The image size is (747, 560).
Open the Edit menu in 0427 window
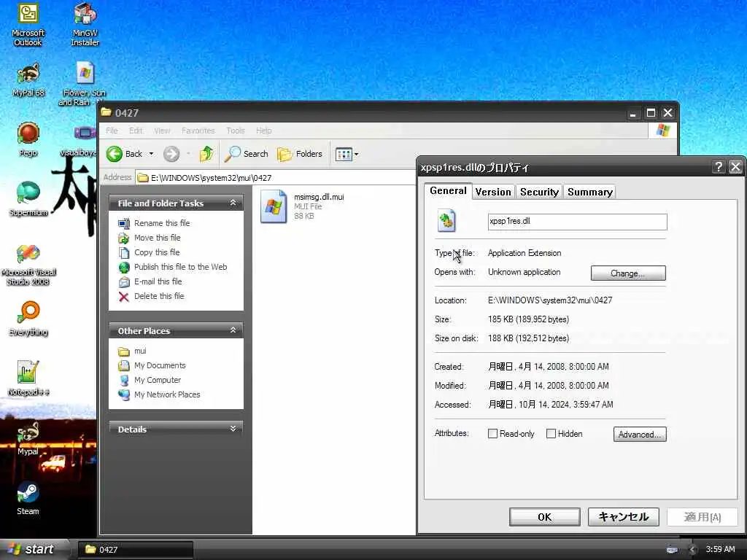click(x=136, y=131)
